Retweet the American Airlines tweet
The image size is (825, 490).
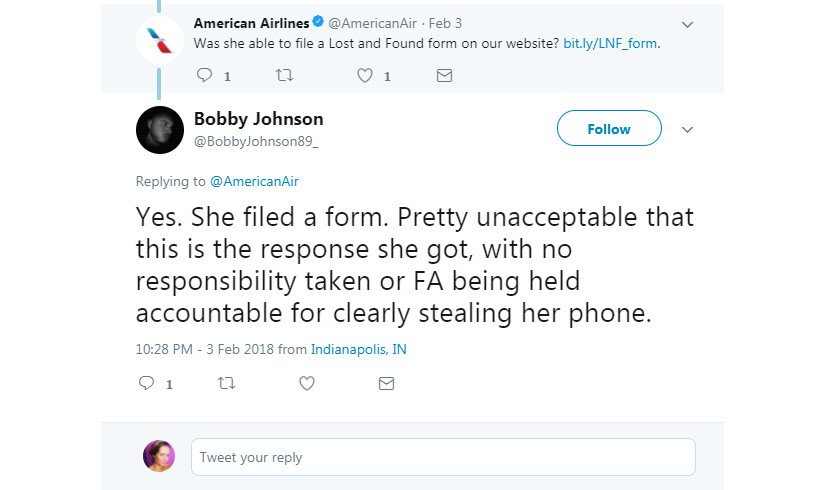[284, 75]
